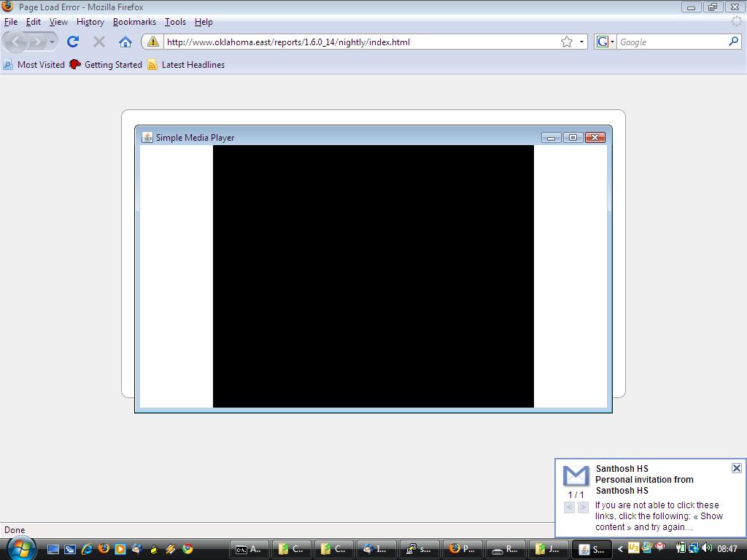Open the Bookmarks menu

pos(134,22)
